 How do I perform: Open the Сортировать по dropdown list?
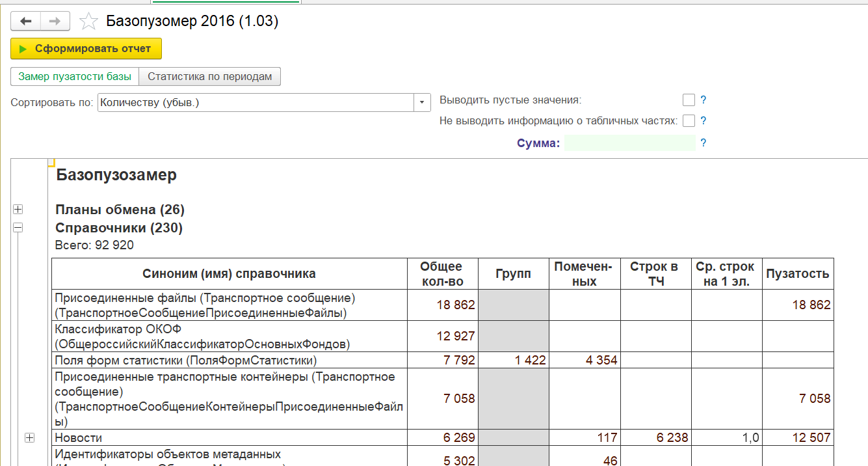(422, 102)
